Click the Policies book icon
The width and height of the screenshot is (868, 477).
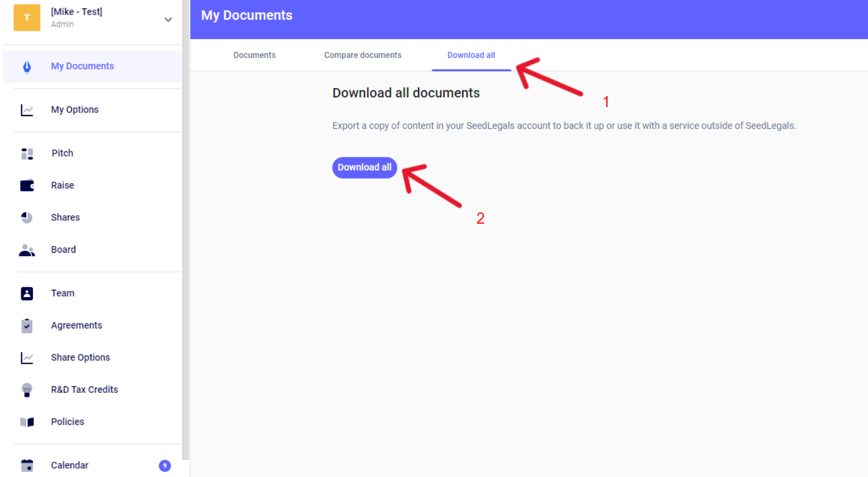point(27,422)
